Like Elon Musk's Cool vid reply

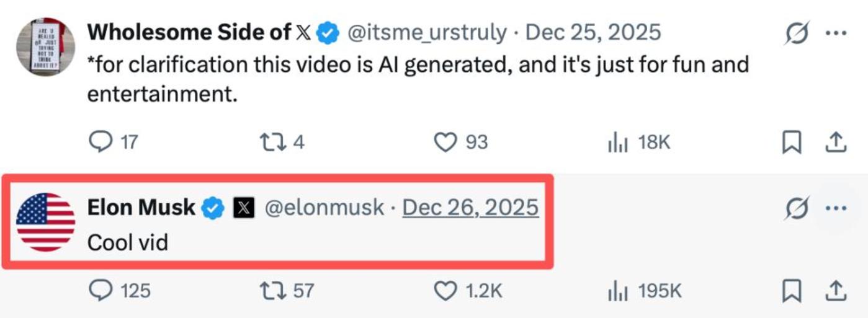[445, 290]
